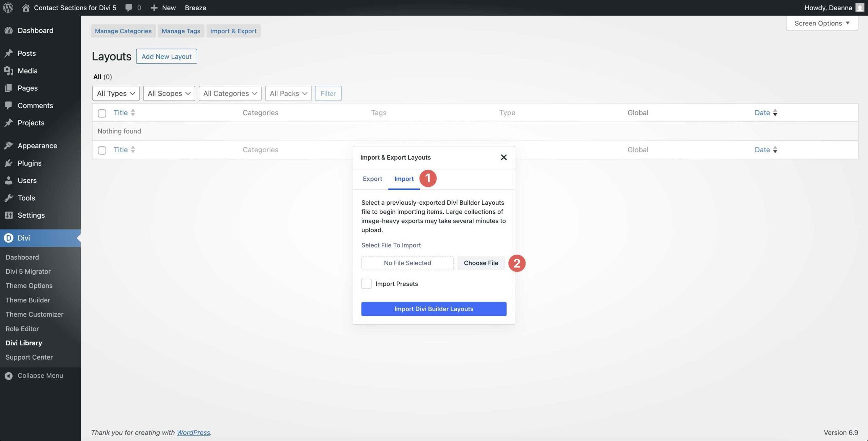The height and width of the screenshot is (441, 868).
Task: Select the Import tab
Action: [x=403, y=179]
